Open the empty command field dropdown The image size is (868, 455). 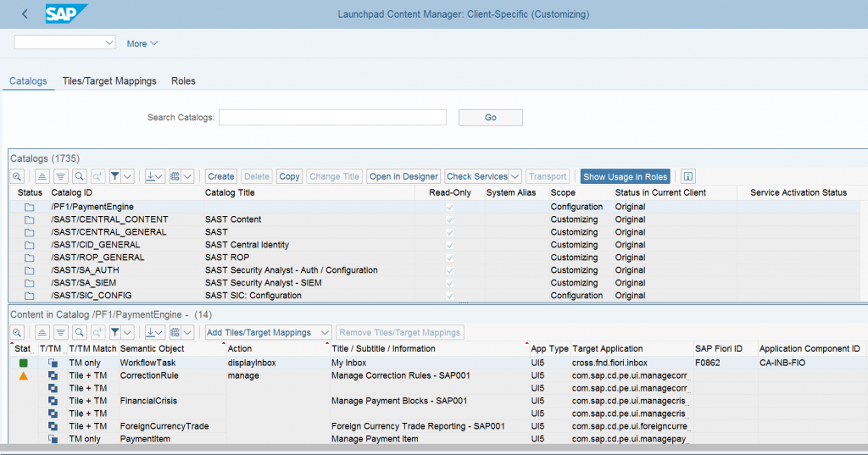coord(109,42)
